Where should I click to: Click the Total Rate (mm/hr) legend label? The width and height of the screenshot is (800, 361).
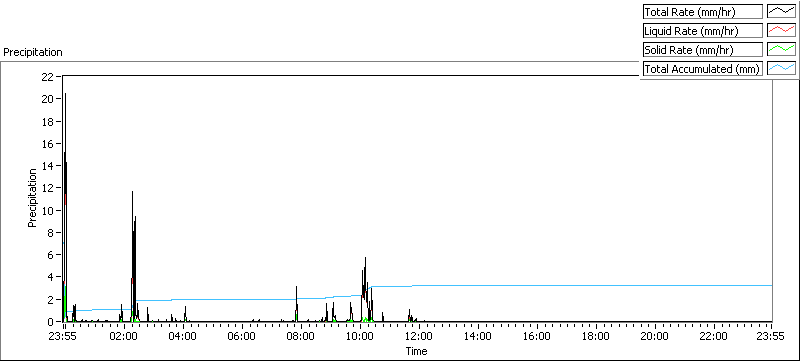(702, 12)
